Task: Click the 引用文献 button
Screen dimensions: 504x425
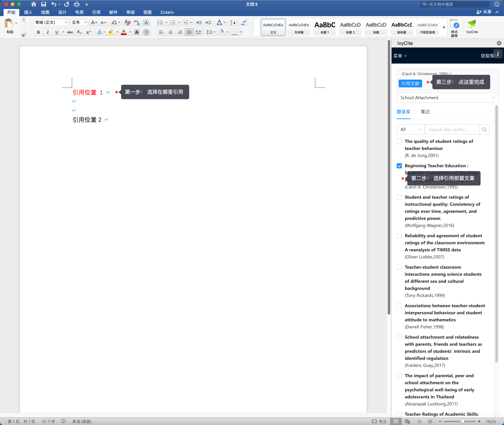Action: pyautogui.click(x=410, y=84)
